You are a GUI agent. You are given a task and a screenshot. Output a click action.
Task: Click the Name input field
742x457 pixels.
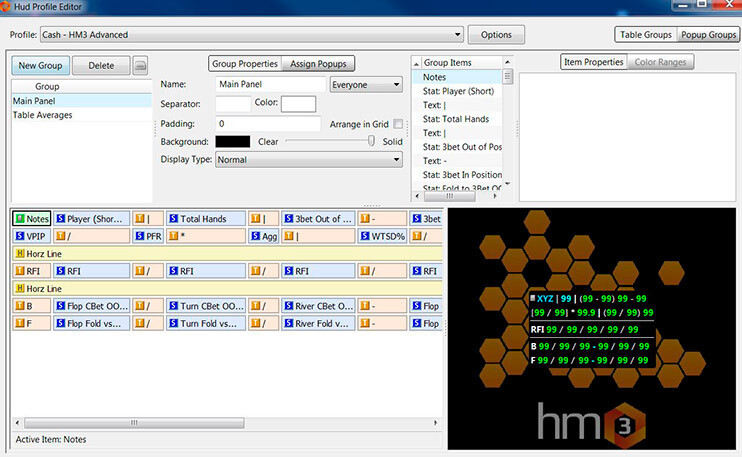271,84
